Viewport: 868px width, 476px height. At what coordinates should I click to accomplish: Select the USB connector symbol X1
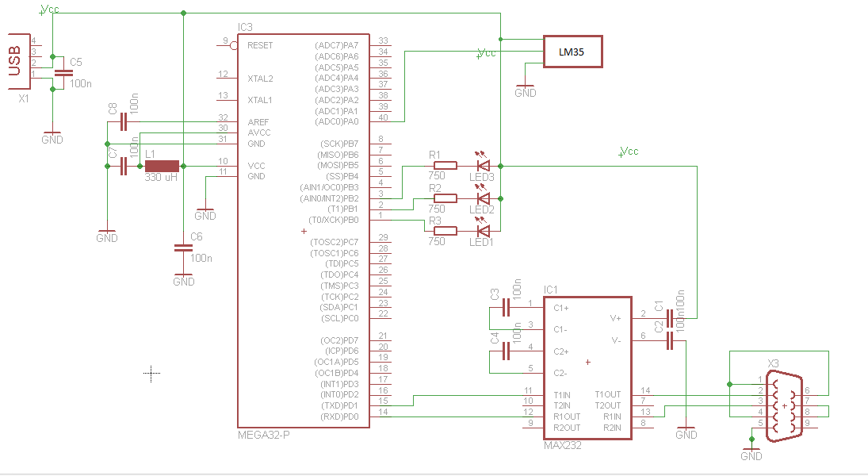[x=19, y=61]
